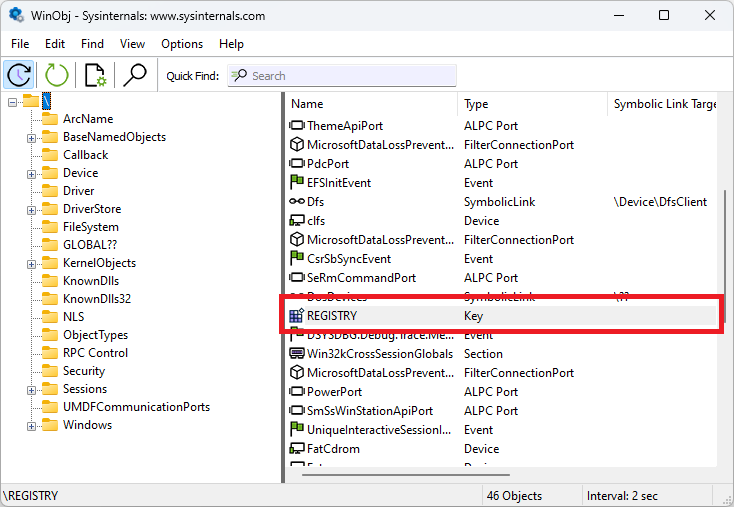Click the magnifying glass Find icon
Screen dimensions: 734x507
tap(134, 75)
